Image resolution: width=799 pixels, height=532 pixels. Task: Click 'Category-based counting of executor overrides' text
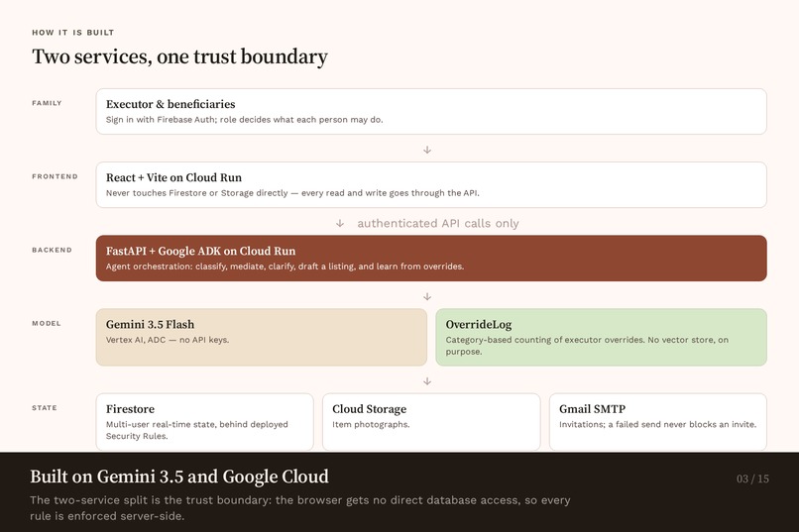(587, 345)
